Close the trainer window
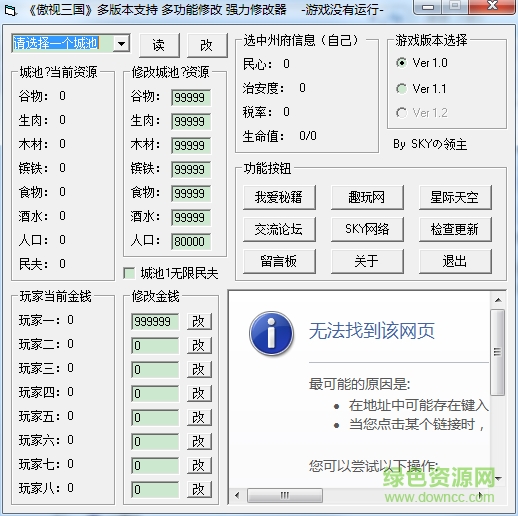The height and width of the screenshot is (516, 518). pyautogui.click(x=492, y=7)
